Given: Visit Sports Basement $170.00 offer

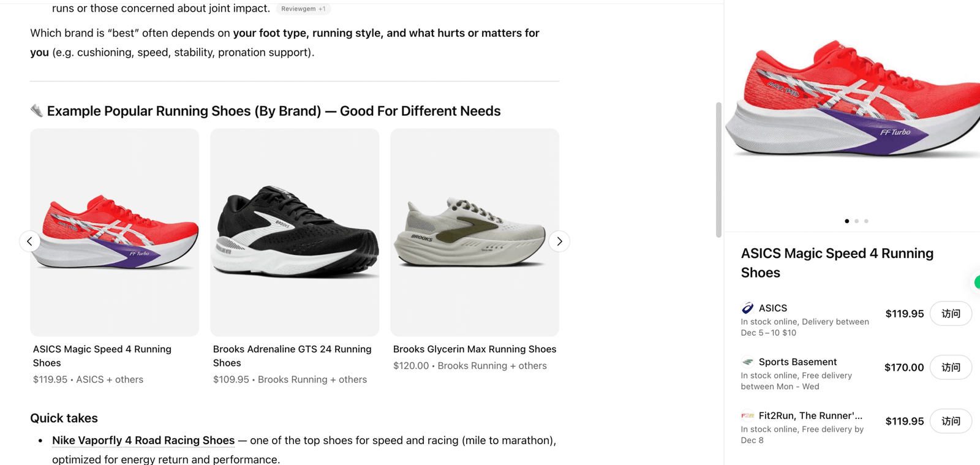Looking at the screenshot, I should point(951,368).
